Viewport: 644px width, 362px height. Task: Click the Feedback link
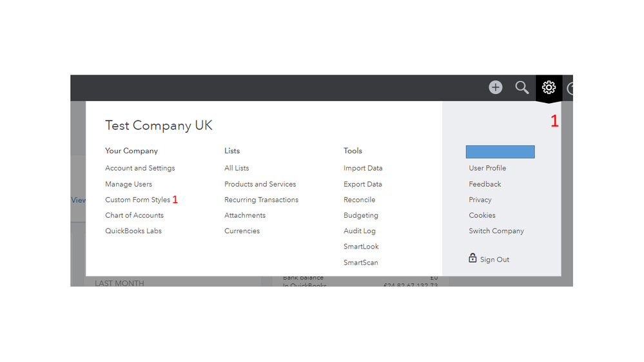[x=485, y=184]
